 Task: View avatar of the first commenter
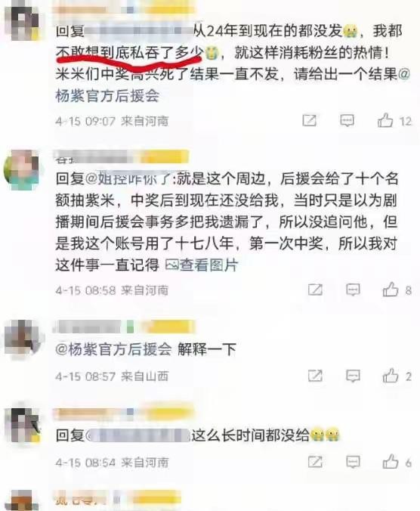pyautogui.click(x=23, y=22)
